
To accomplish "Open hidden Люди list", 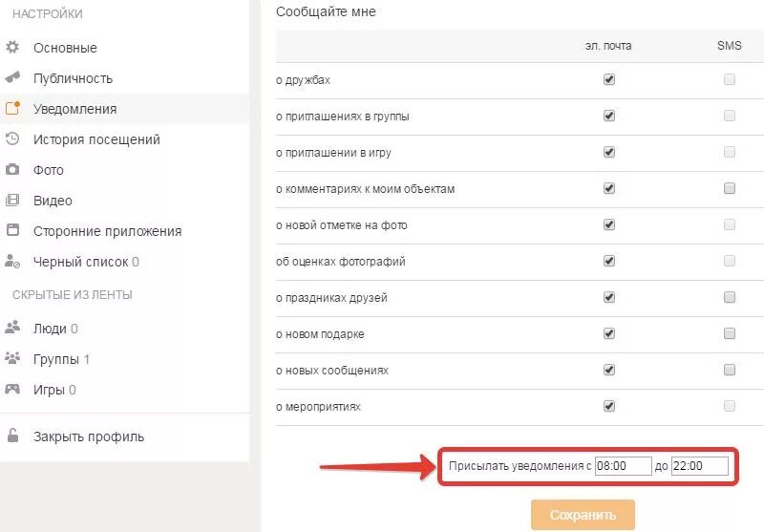I will click(x=50, y=329).
